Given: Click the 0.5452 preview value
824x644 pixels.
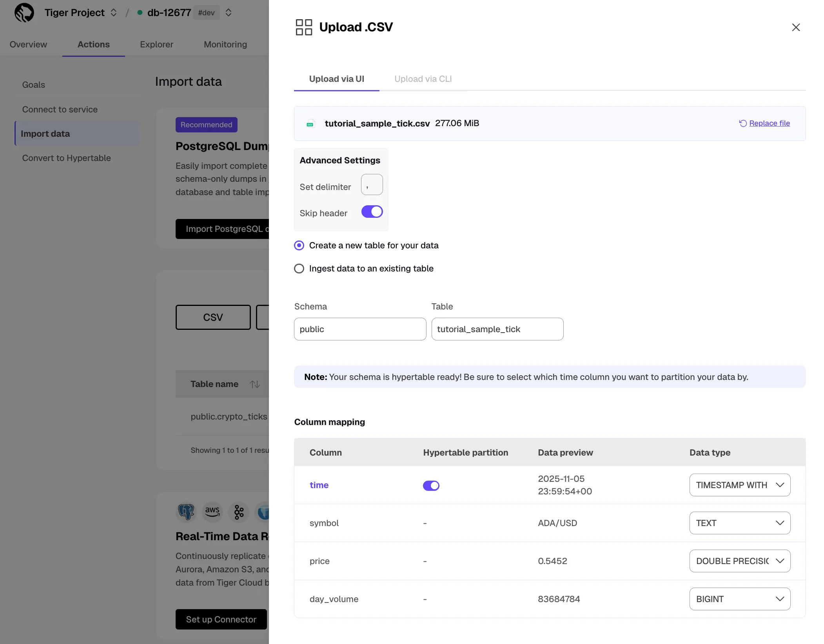Looking at the screenshot, I should pos(552,561).
